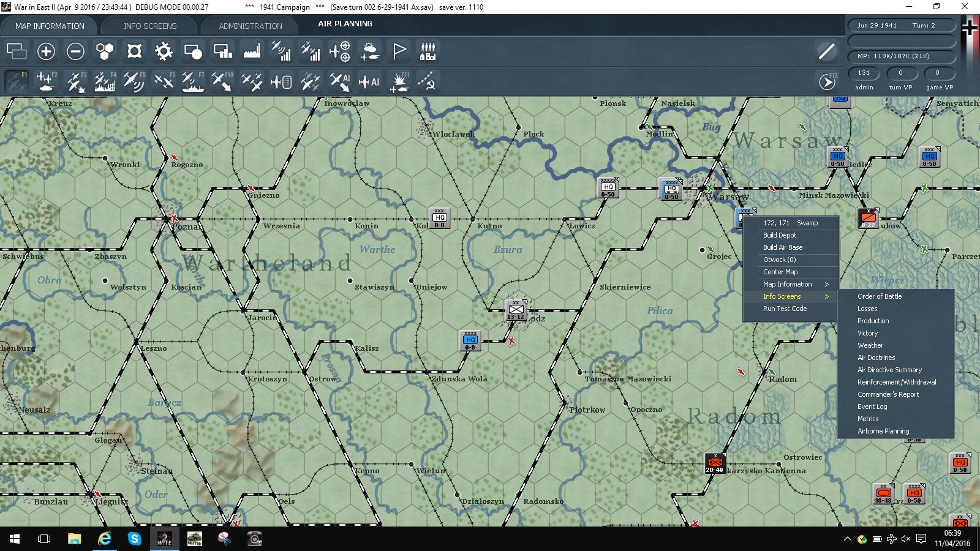Viewport: 980px width, 551px height.
Task: Open the MAP INFORMATION tab
Action: (x=50, y=26)
